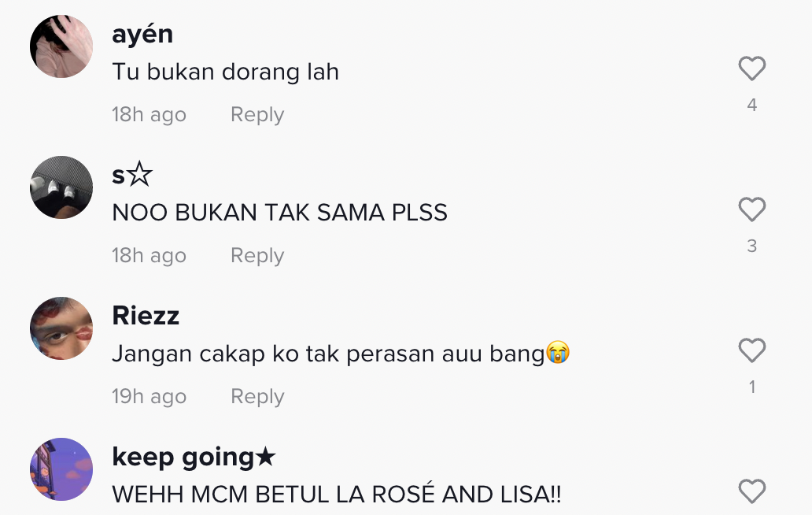Like the NOO BUKAN TAK SAMA comment
Image resolution: width=812 pixels, height=515 pixels.
click(752, 209)
